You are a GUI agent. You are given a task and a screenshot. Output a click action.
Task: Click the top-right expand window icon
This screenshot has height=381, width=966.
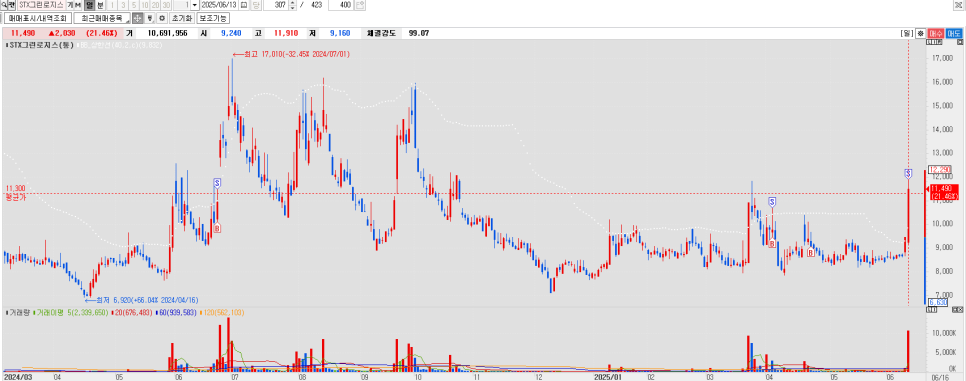pyautogui.click(x=959, y=4)
